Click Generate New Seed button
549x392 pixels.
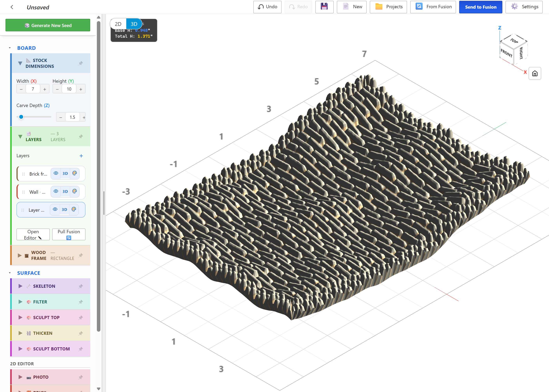point(48,25)
